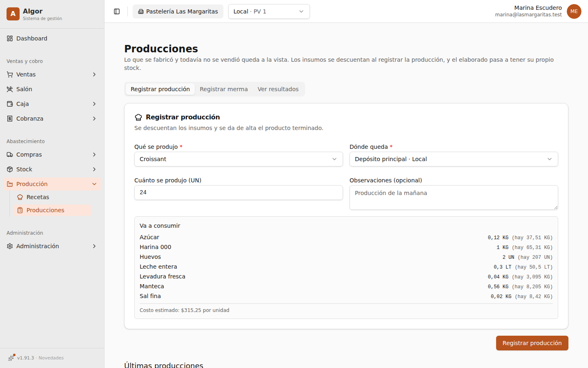Click the Pastelería Las Margaritas button

[x=178, y=11]
